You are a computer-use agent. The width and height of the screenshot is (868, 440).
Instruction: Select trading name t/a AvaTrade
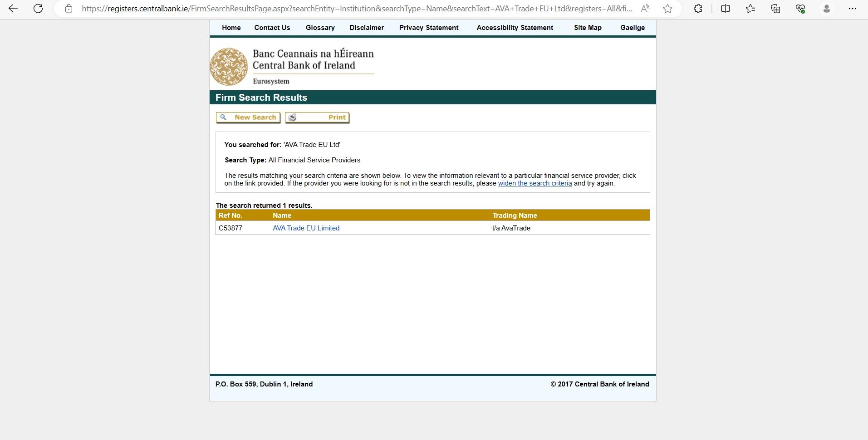click(x=511, y=228)
